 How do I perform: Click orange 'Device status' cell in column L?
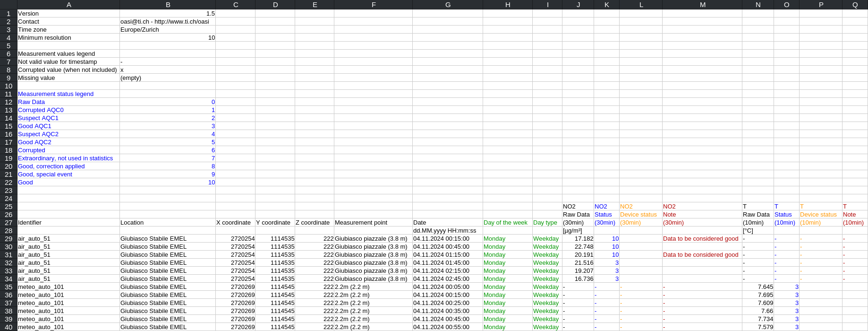641,215
